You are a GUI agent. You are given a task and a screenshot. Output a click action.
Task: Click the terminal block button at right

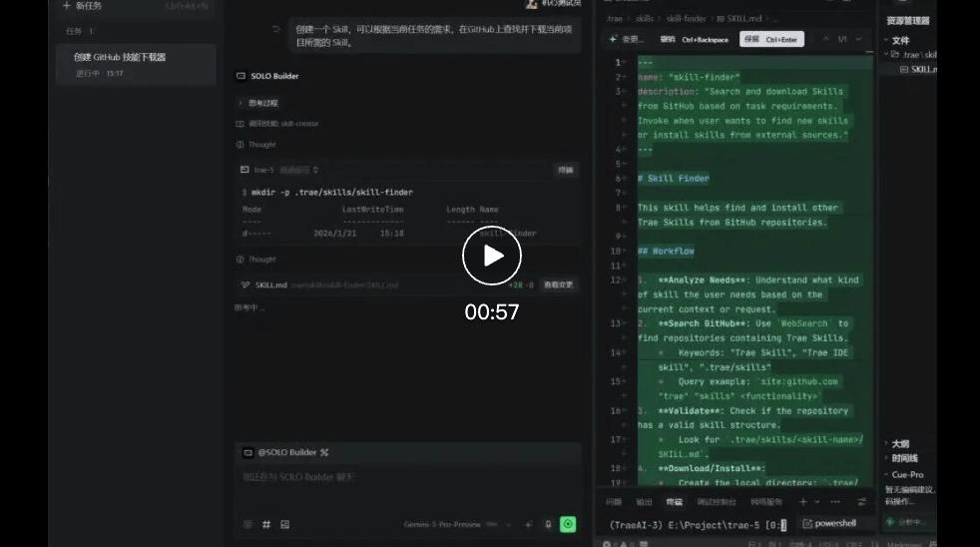coord(566,170)
